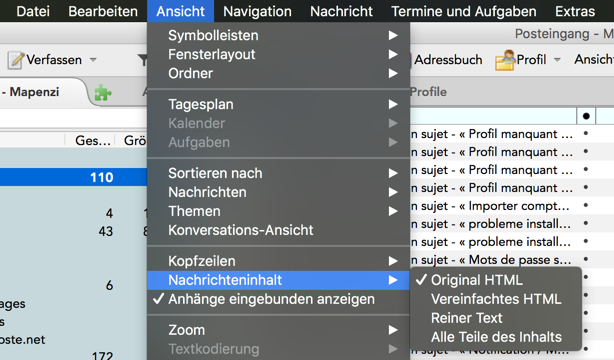Open the Navigation menu
Image resolution: width=614 pixels, height=360 pixels.
click(257, 11)
